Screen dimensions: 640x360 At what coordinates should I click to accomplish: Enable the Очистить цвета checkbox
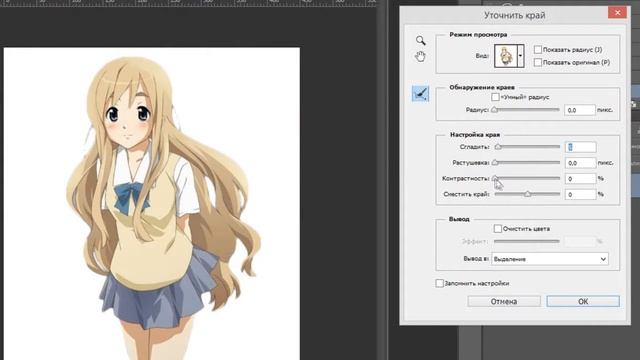click(x=498, y=229)
